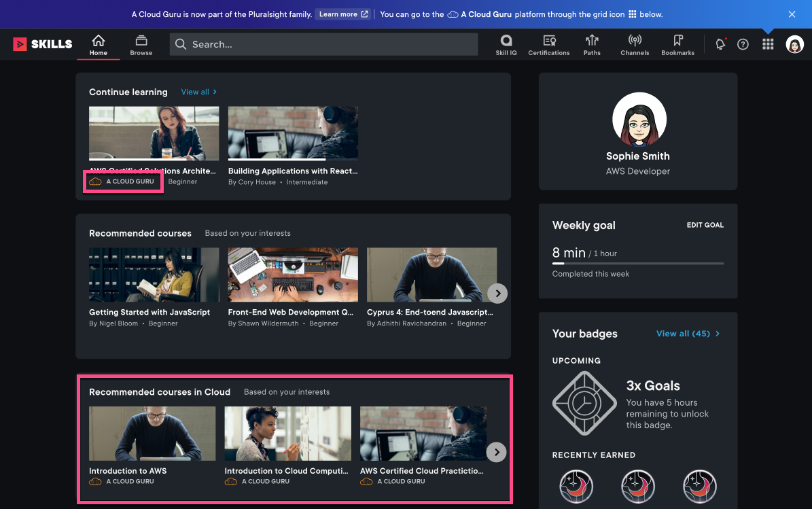Click Building Applications with React title
The image size is (812, 509).
point(293,171)
